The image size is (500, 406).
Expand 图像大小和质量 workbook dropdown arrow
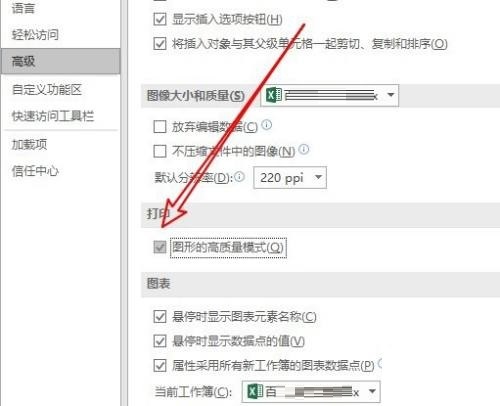pyautogui.click(x=390, y=95)
